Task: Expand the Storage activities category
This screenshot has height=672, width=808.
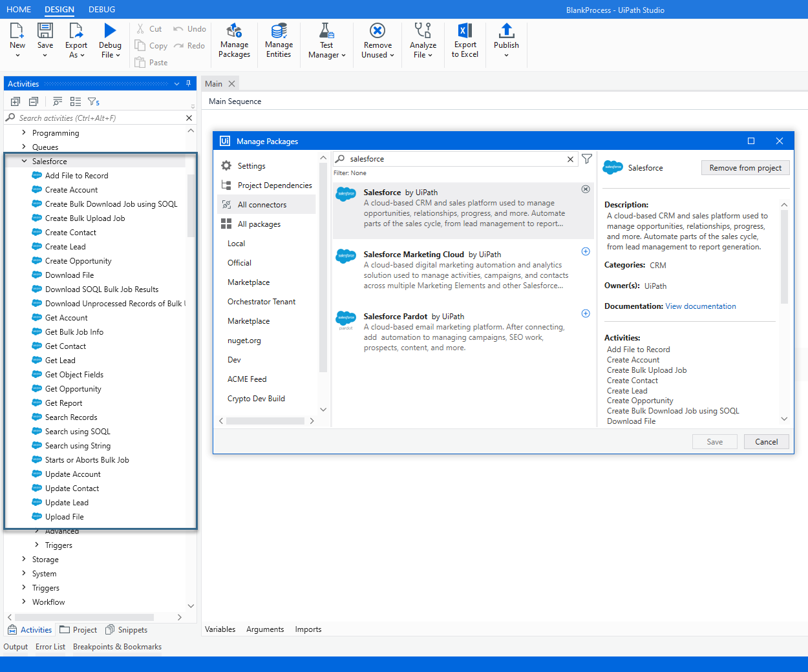Action: click(x=25, y=560)
